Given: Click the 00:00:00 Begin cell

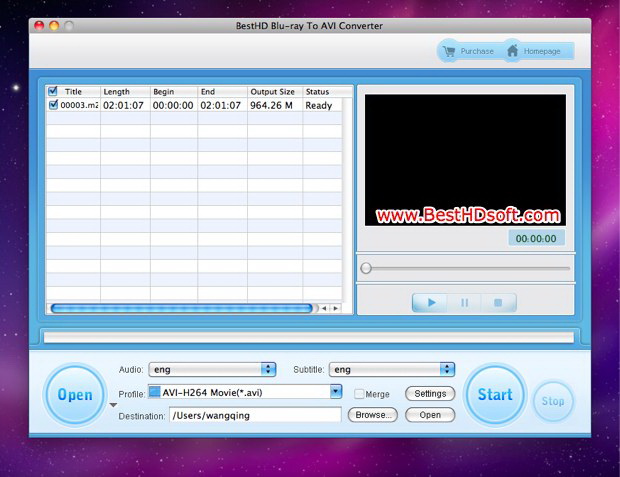Looking at the screenshot, I should [173, 105].
